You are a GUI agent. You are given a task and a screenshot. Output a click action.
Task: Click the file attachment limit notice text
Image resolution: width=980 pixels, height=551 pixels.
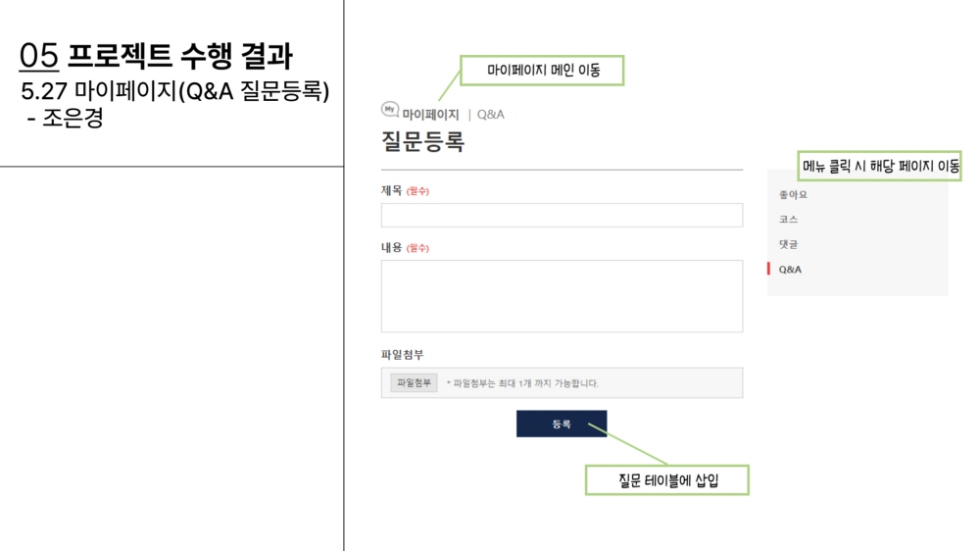pyautogui.click(x=522, y=383)
